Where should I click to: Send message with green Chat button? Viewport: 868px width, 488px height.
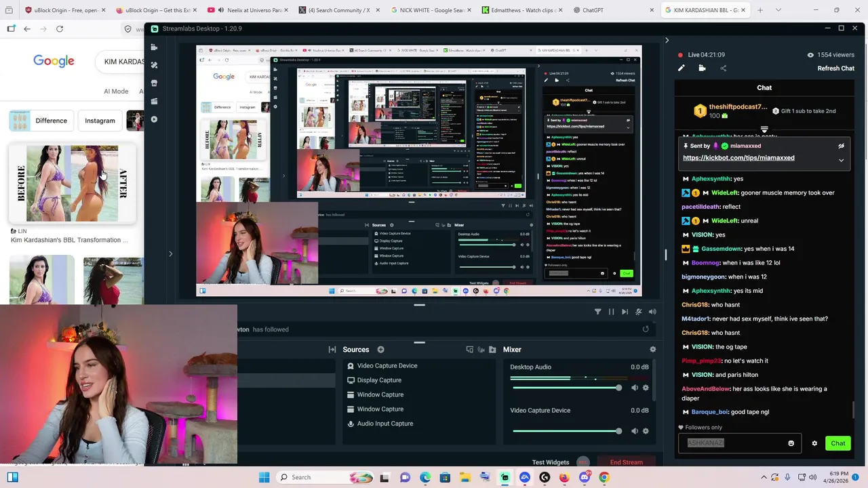pyautogui.click(x=838, y=443)
